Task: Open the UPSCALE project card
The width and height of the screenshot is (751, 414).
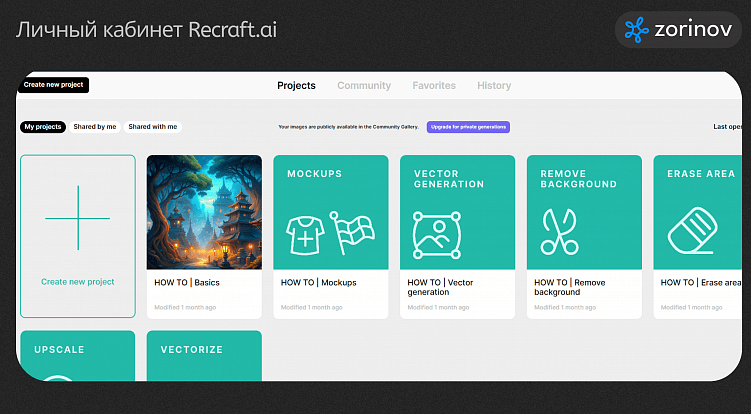Action: (x=78, y=356)
